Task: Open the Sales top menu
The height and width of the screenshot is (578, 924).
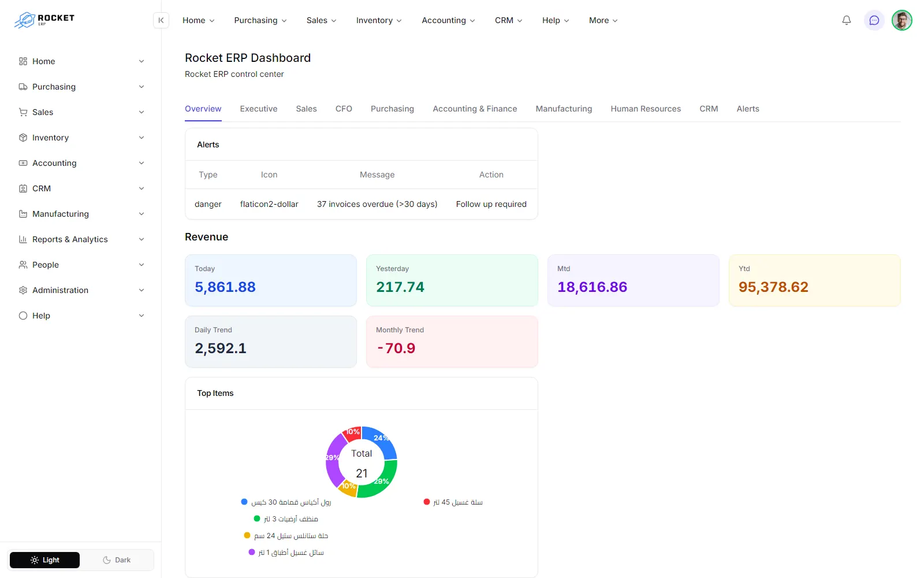Action: pos(322,20)
